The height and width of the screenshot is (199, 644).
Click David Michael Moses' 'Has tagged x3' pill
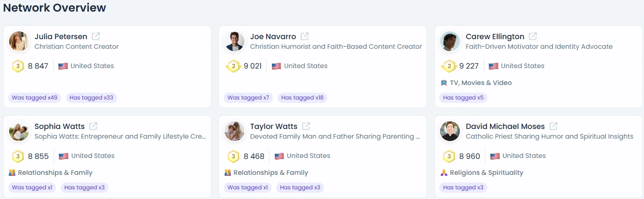tap(463, 187)
